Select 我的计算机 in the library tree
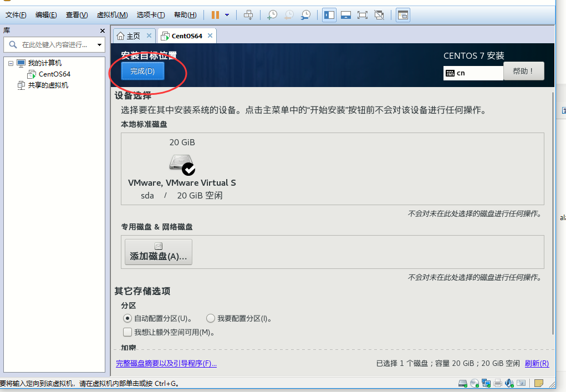566x392 pixels. point(45,63)
